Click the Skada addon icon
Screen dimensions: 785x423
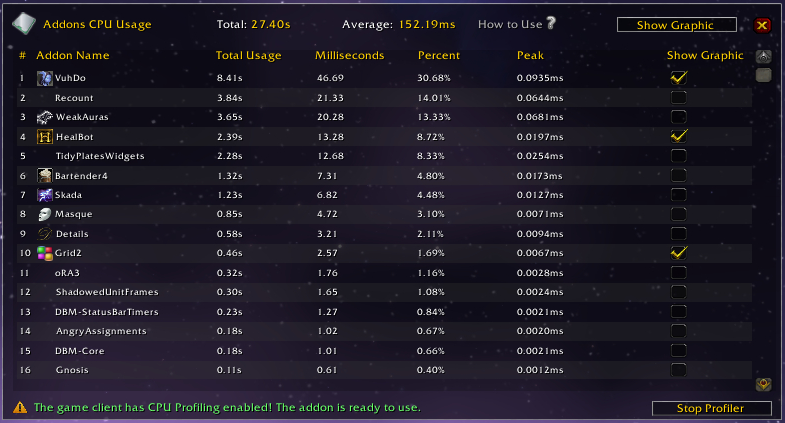[44, 195]
